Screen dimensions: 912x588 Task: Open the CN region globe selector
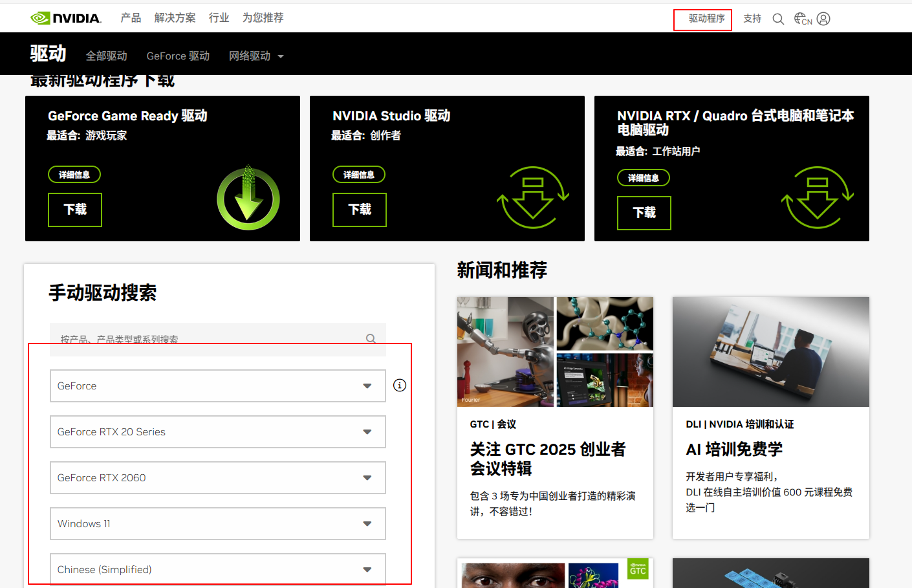pos(803,19)
